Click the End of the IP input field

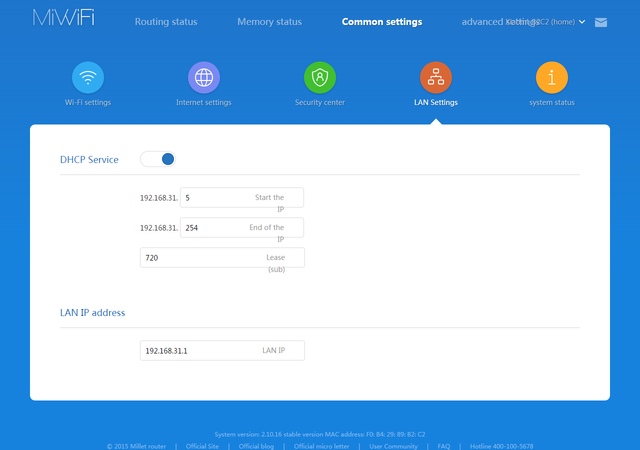pos(242,227)
